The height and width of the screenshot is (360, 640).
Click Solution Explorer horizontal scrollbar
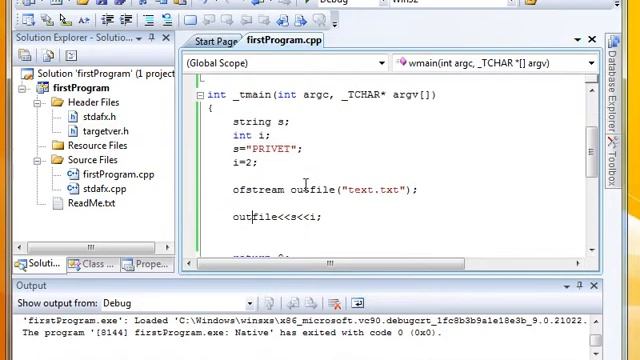point(91,247)
